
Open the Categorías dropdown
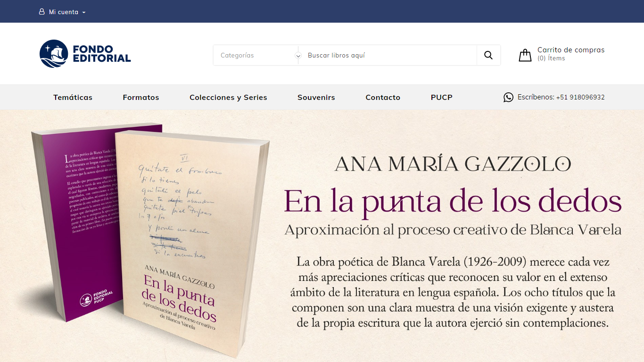click(x=256, y=55)
